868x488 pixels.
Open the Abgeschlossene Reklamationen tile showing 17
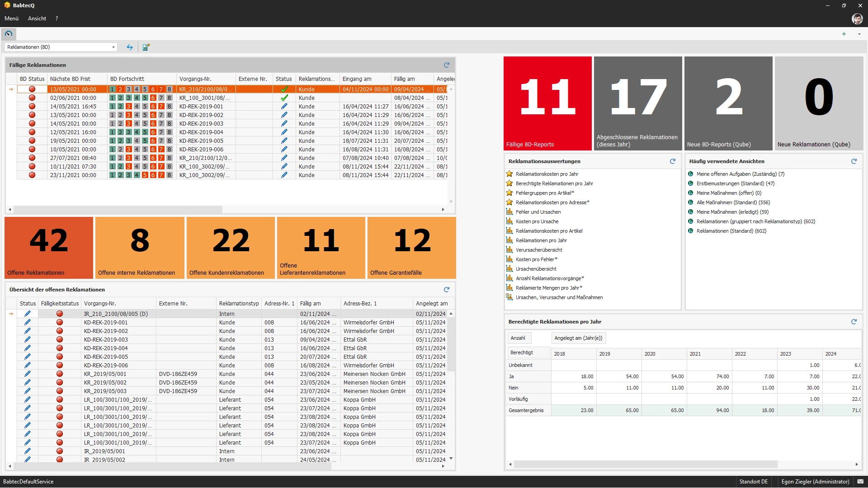(638, 103)
